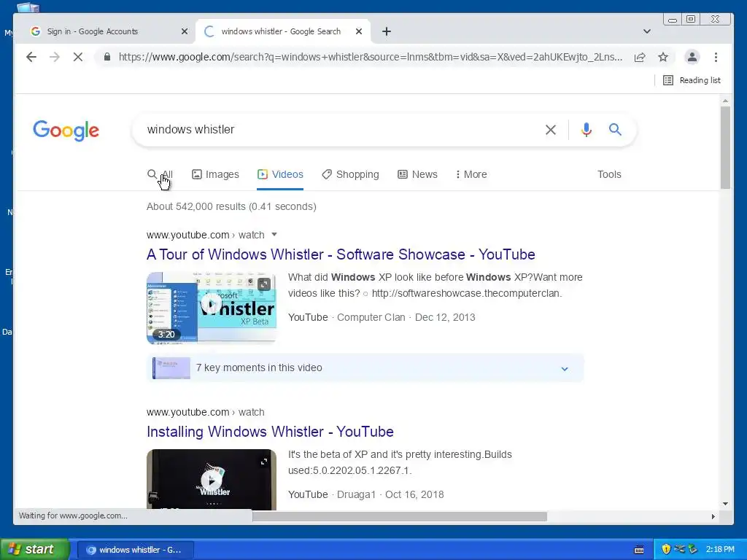This screenshot has width=747, height=560.
Task: Open a new tab with plus button
Action: click(387, 31)
